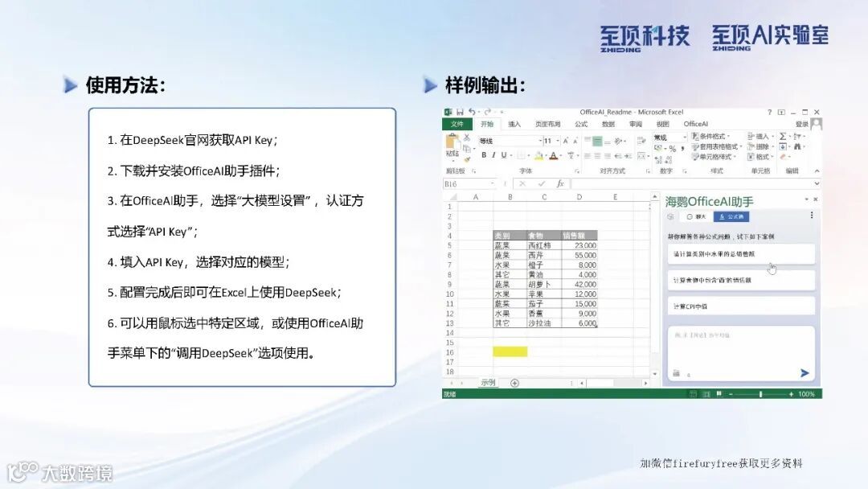Click the Redo arrow in the quick access toolbar
Image resolution: width=868 pixels, height=489 pixels.
488,112
